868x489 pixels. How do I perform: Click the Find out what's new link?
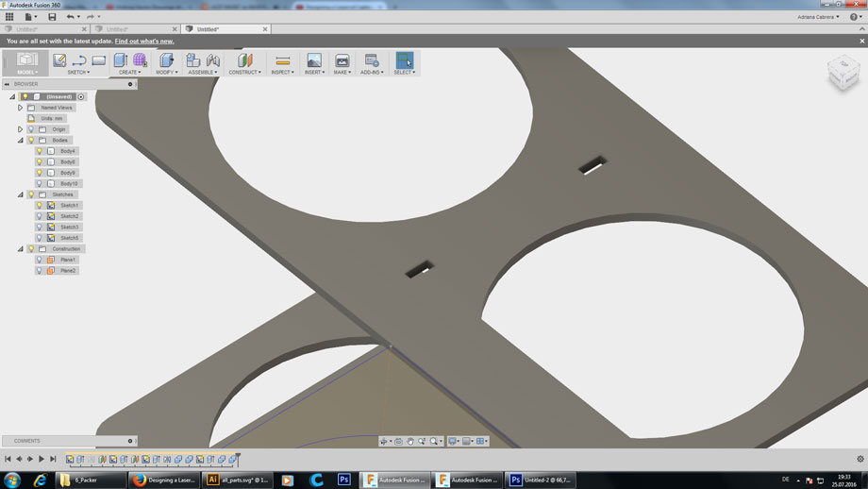click(x=144, y=41)
